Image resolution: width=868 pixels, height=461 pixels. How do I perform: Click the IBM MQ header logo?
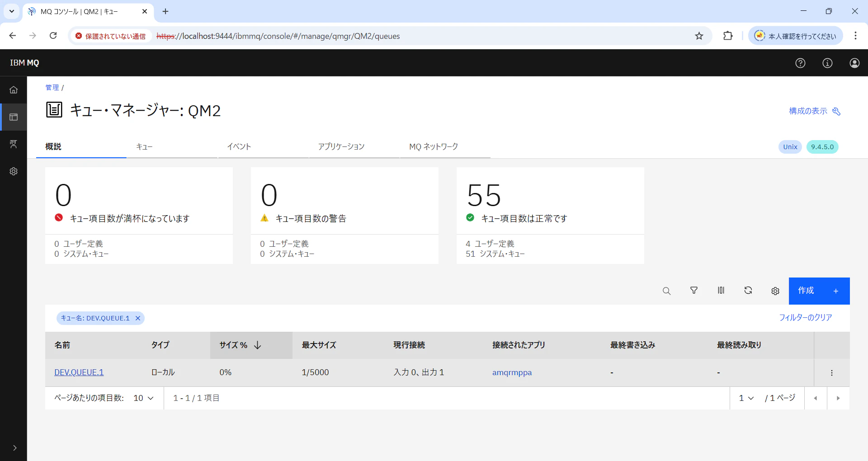point(24,63)
